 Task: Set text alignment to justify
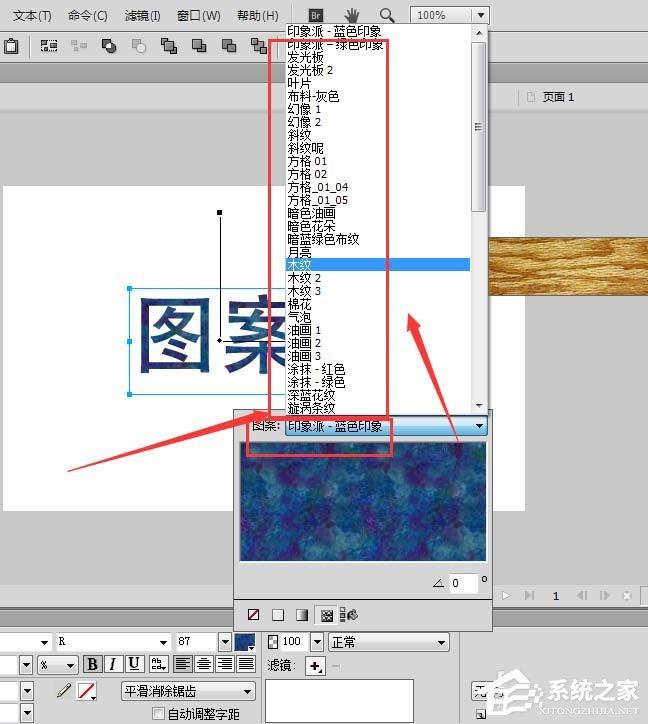pos(246,664)
